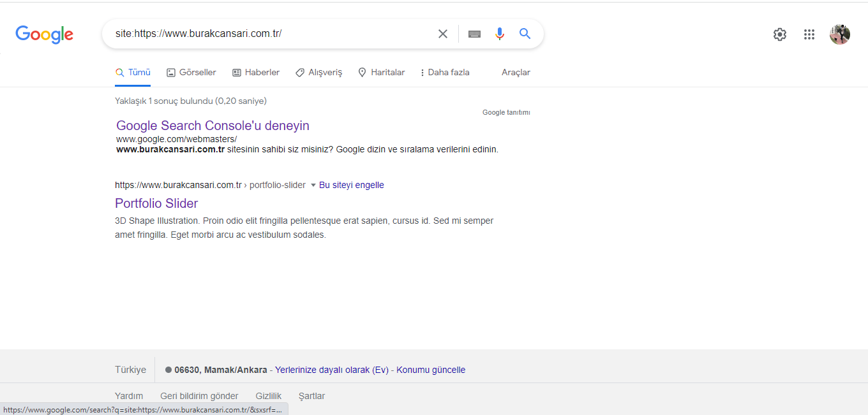Screen dimensions: 868x415
Task: Click the Google tanıtımı label
Action: 506,113
